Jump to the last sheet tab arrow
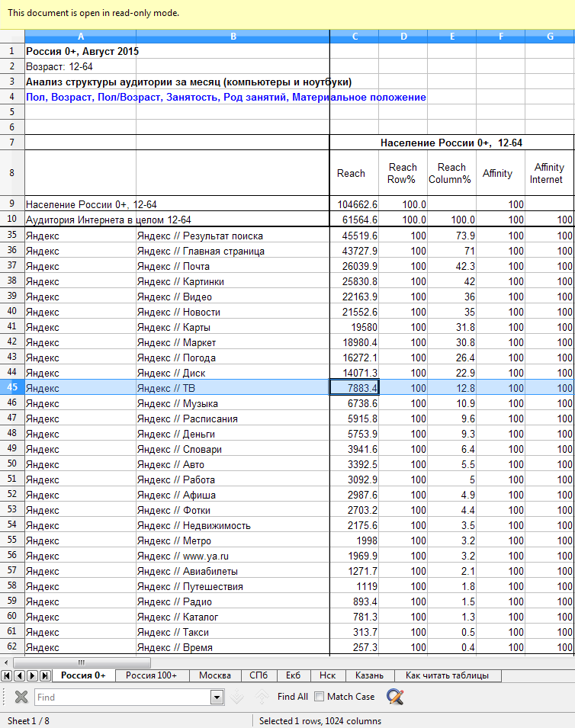 (45, 675)
